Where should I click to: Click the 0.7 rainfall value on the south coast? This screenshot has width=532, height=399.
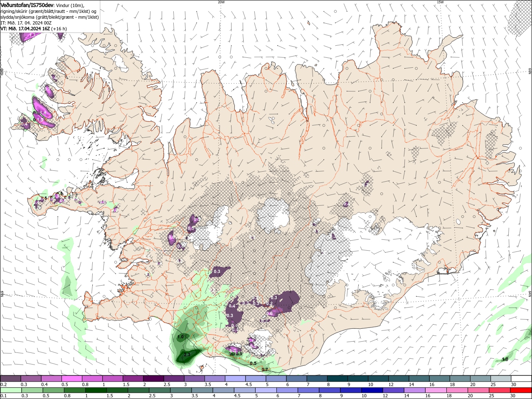tap(265, 369)
